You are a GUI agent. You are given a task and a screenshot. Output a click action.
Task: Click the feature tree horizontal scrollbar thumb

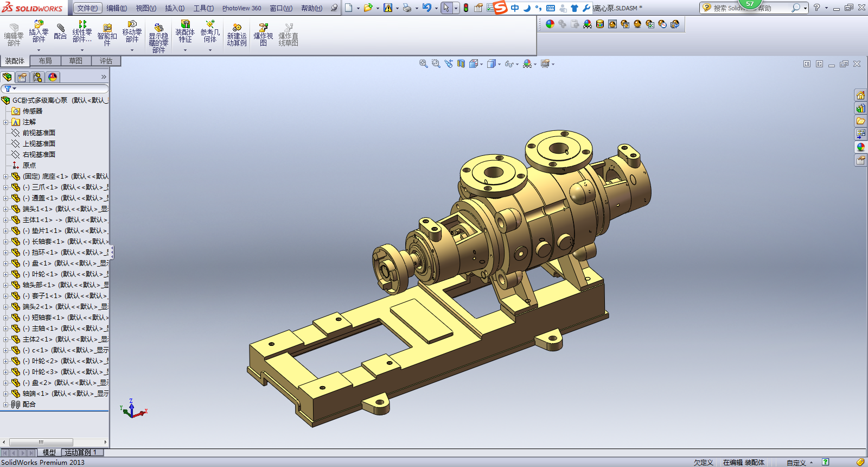coord(41,442)
